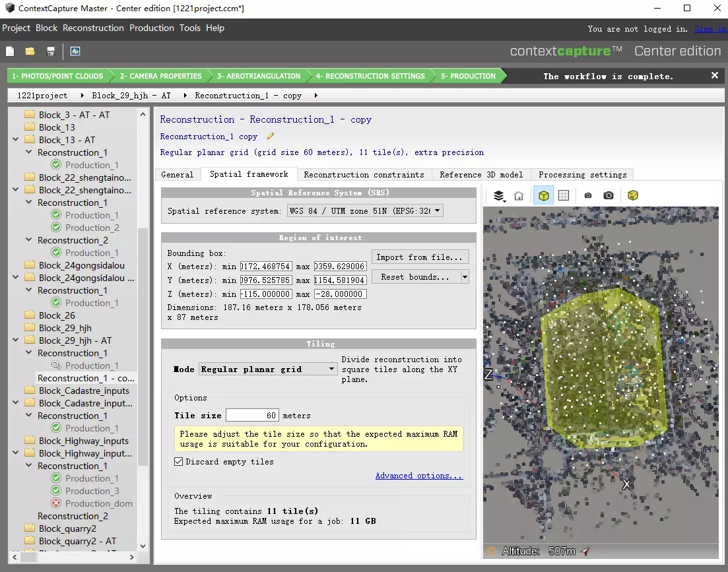Collapse the Block_13 - AT tree node
Image resolution: width=728 pixels, height=572 pixels.
(x=16, y=140)
